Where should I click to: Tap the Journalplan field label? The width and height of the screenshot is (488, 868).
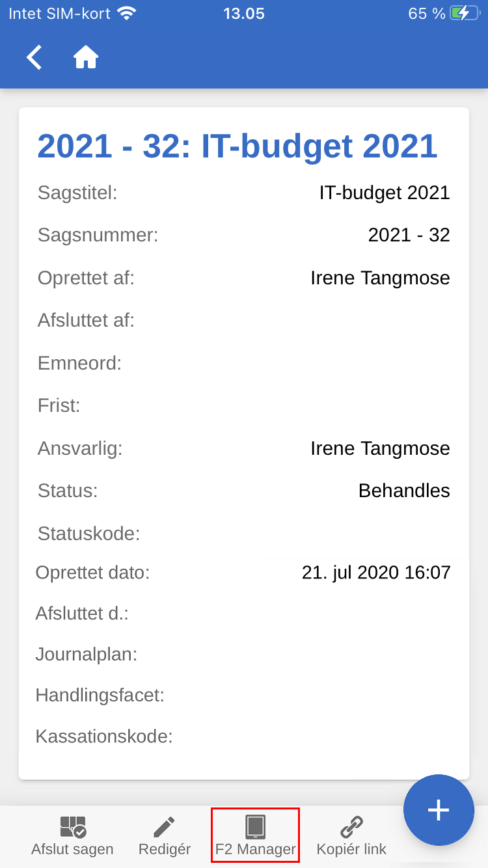point(87,654)
